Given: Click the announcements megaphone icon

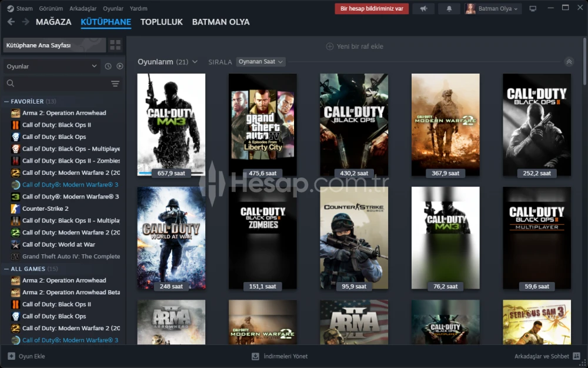Looking at the screenshot, I should click(423, 8).
